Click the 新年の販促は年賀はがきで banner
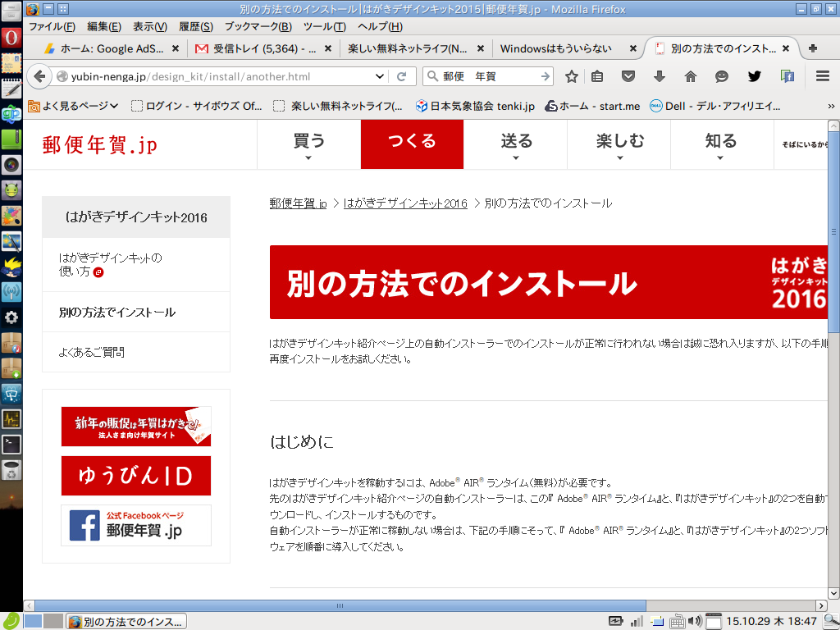Image resolution: width=840 pixels, height=630 pixels. 136,427
